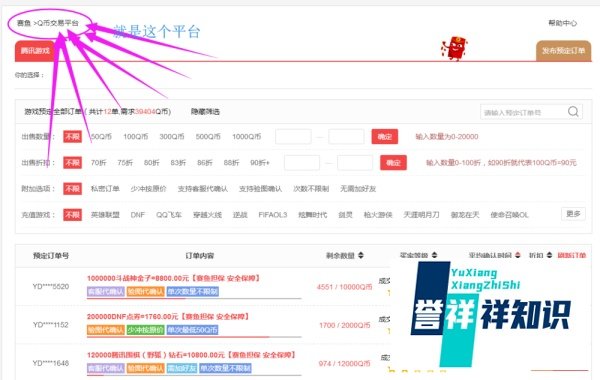The height and width of the screenshot is (380, 600).
Task: Filter by 使命召唤OL game
Action: coord(509,215)
